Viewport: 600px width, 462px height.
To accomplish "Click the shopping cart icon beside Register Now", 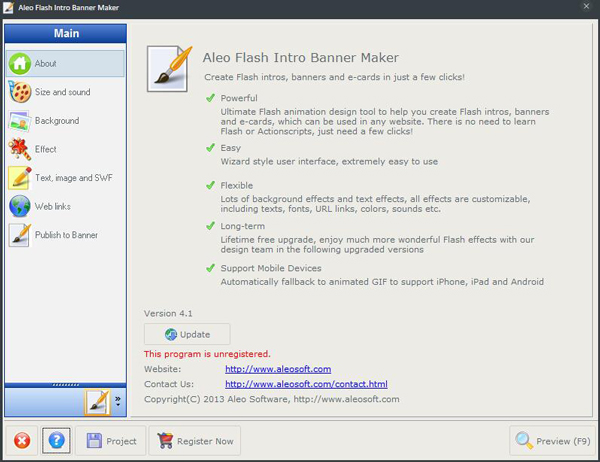I will click(165, 441).
